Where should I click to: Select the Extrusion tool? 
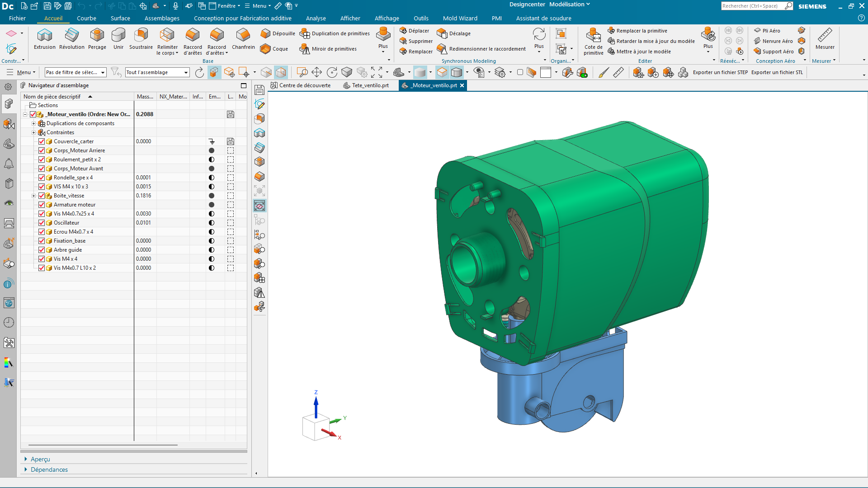pyautogui.click(x=44, y=39)
